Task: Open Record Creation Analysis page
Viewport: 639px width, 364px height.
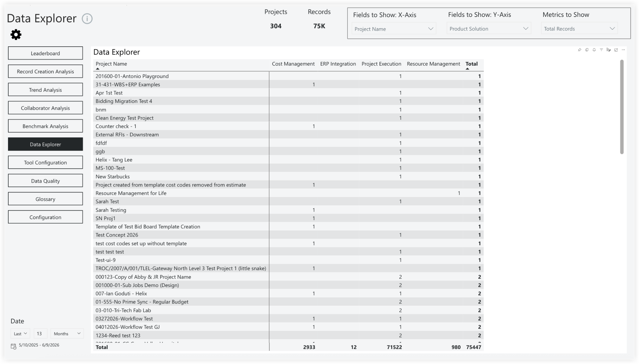Action: (x=45, y=71)
